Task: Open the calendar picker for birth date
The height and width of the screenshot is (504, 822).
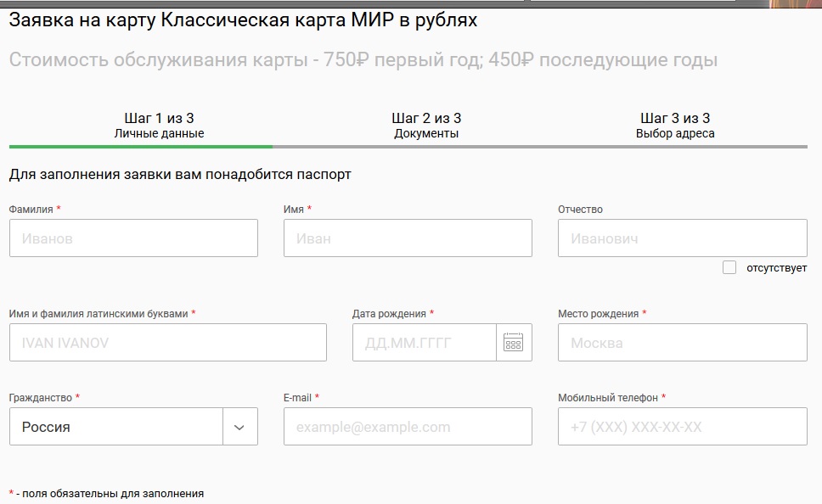Action: pos(513,343)
